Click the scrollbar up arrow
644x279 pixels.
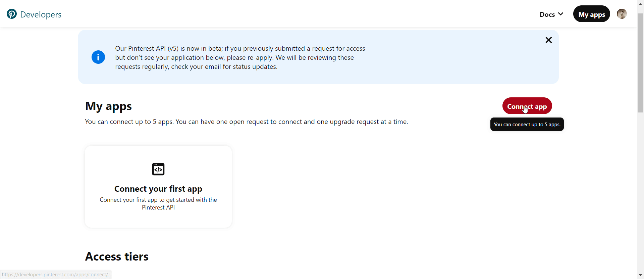pos(640,4)
